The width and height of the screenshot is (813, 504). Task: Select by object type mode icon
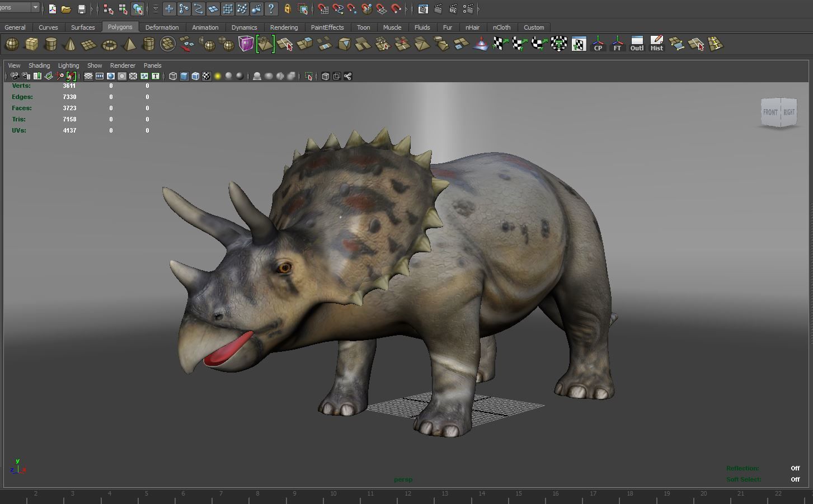pyautogui.click(x=123, y=9)
